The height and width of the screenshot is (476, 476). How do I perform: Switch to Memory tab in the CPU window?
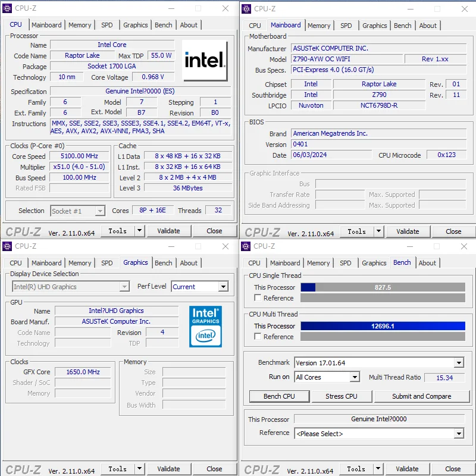(x=80, y=25)
